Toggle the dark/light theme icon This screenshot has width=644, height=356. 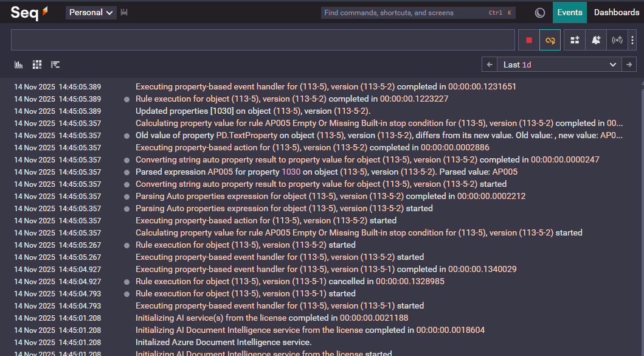(x=539, y=12)
